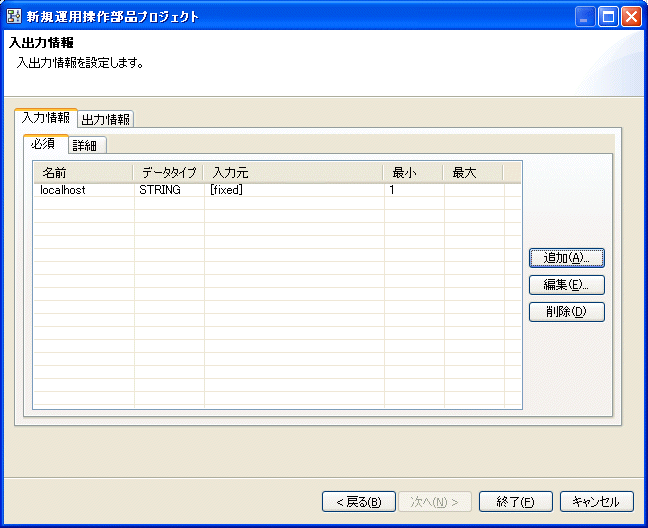Viewport: 648px width, 528px height.
Task: Close the wizard window
Action: coord(631,17)
